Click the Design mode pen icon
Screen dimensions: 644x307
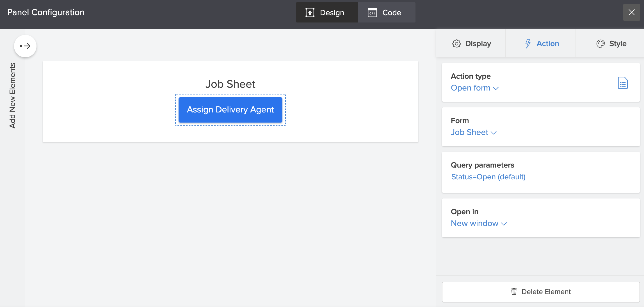tap(310, 13)
